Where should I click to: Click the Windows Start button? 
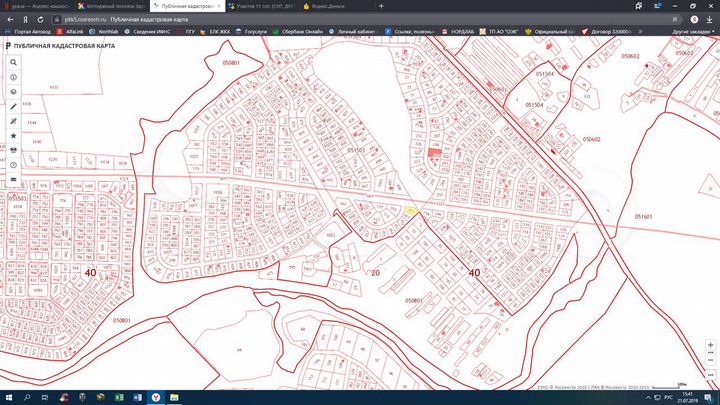[x=8, y=397]
